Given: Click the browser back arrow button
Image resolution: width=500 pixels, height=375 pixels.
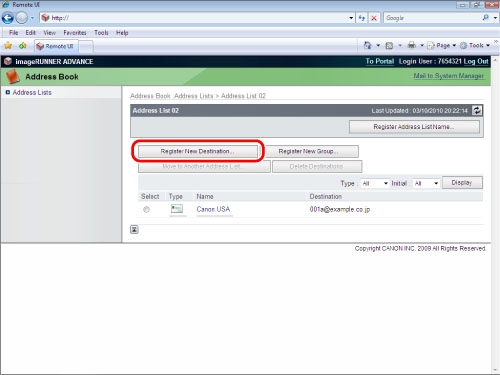Looking at the screenshot, I should tap(8, 18).
